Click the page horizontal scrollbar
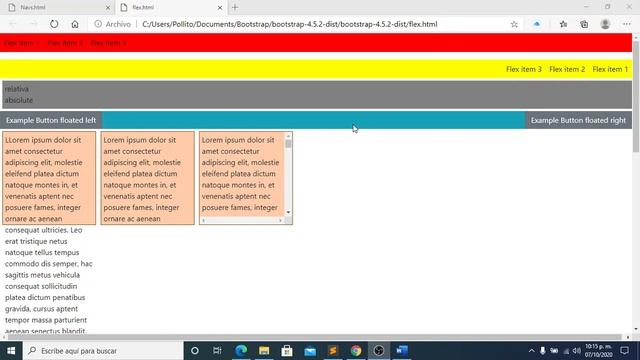 tap(316, 338)
